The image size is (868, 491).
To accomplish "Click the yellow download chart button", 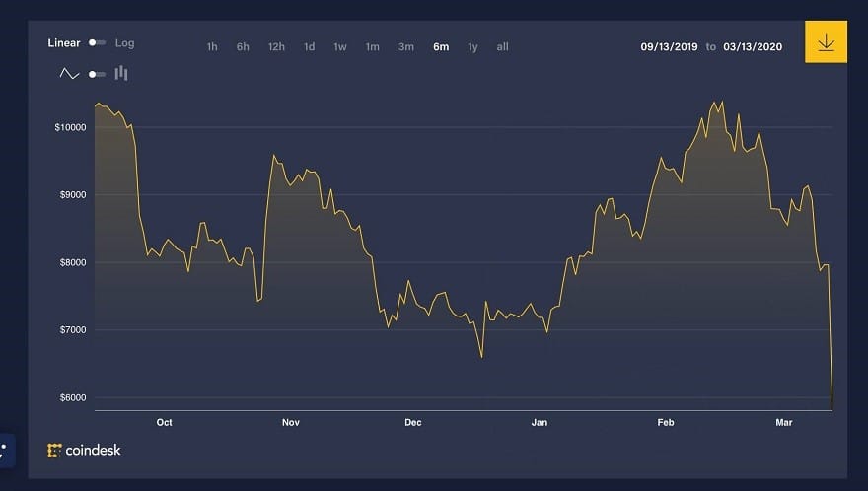I will [826, 42].
